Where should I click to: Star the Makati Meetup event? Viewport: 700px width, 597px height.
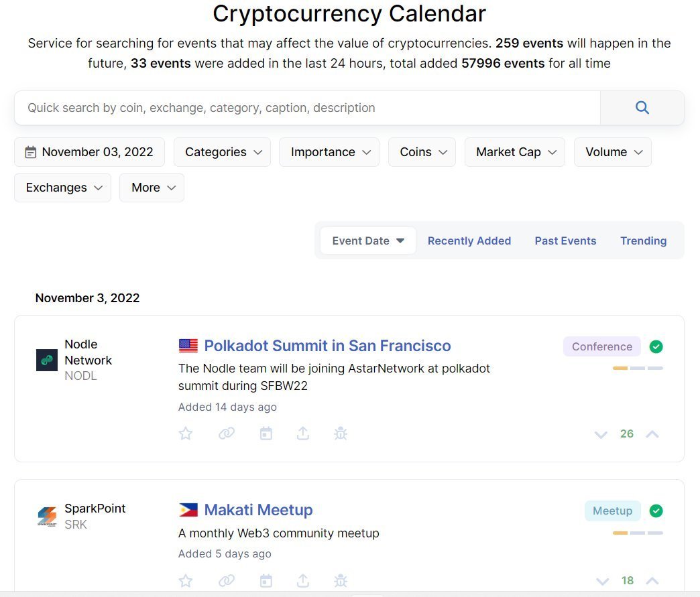point(186,580)
